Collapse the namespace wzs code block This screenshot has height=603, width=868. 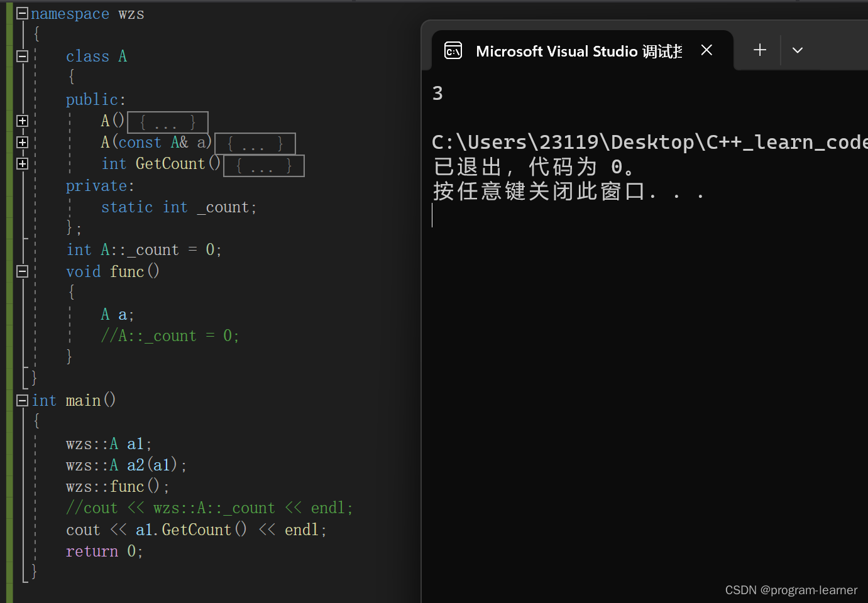click(22, 13)
